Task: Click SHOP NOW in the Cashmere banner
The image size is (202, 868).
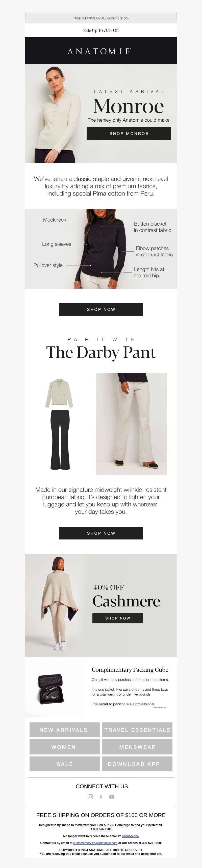Action: 117,618
